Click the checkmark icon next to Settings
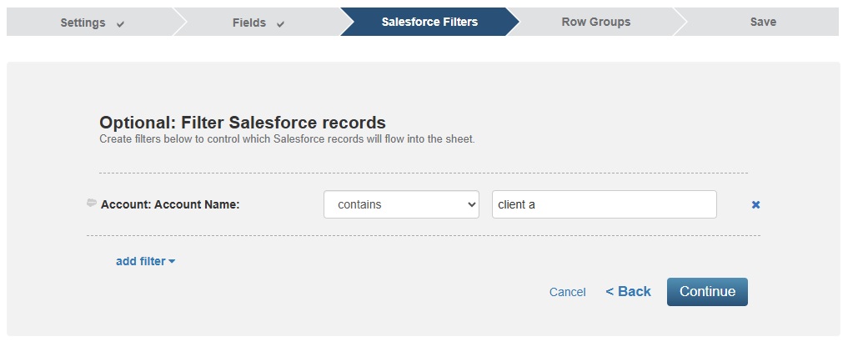 tap(120, 24)
